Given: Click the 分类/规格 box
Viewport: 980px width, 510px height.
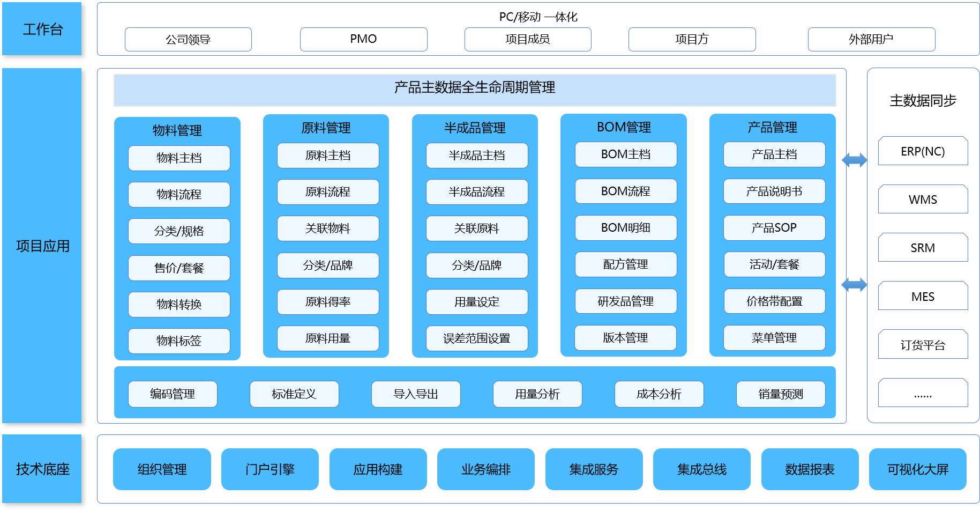Looking at the screenshot, I should point(179,231).
